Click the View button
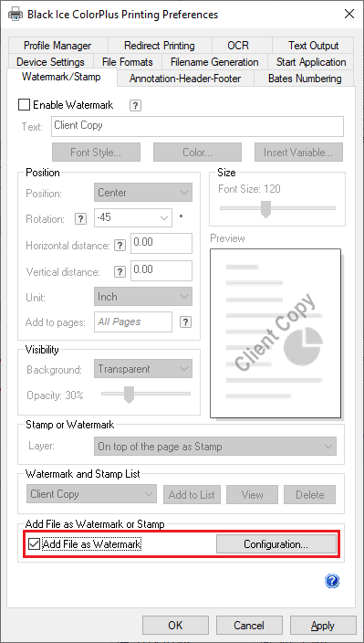Image resolution: width=364 pixels, height=643 pixels. click(x=252, y=494)
